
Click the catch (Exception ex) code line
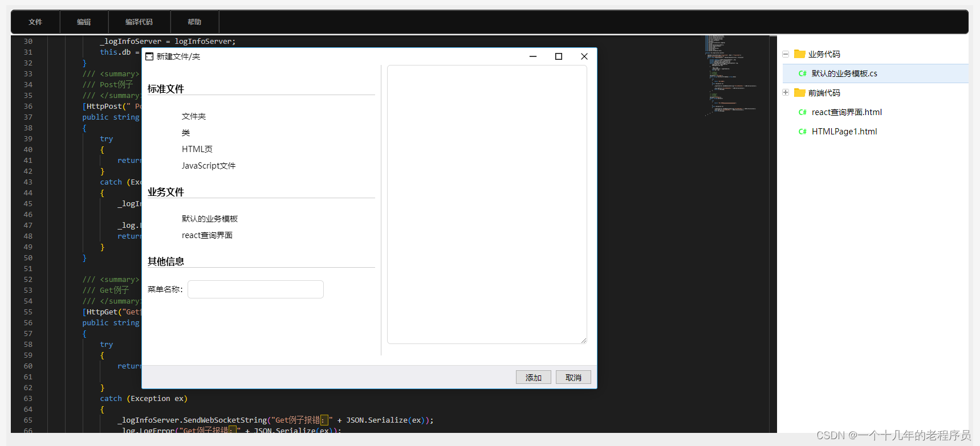[144, 399]
